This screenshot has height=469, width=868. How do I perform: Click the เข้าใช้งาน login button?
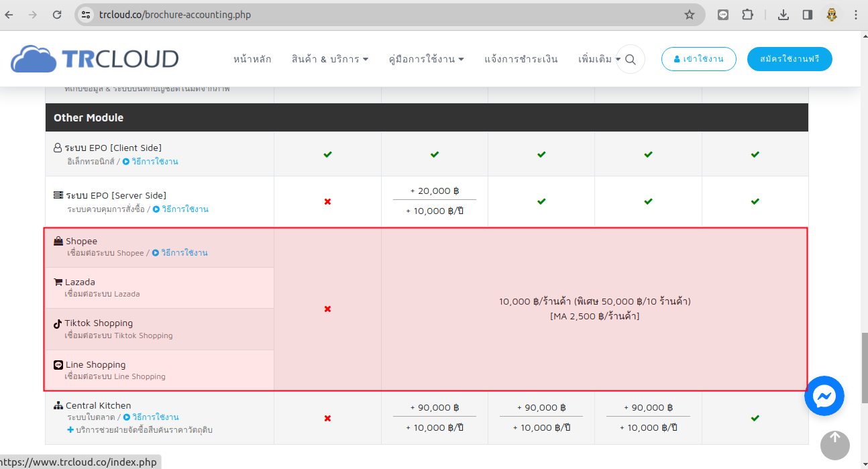coord(698,59)
